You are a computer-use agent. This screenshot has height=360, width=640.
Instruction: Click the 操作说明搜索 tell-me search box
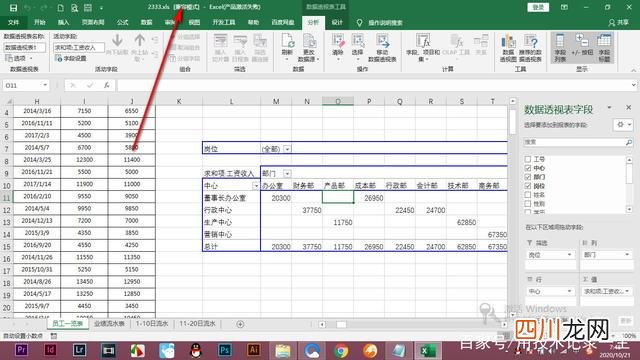(x=385, y=23)
